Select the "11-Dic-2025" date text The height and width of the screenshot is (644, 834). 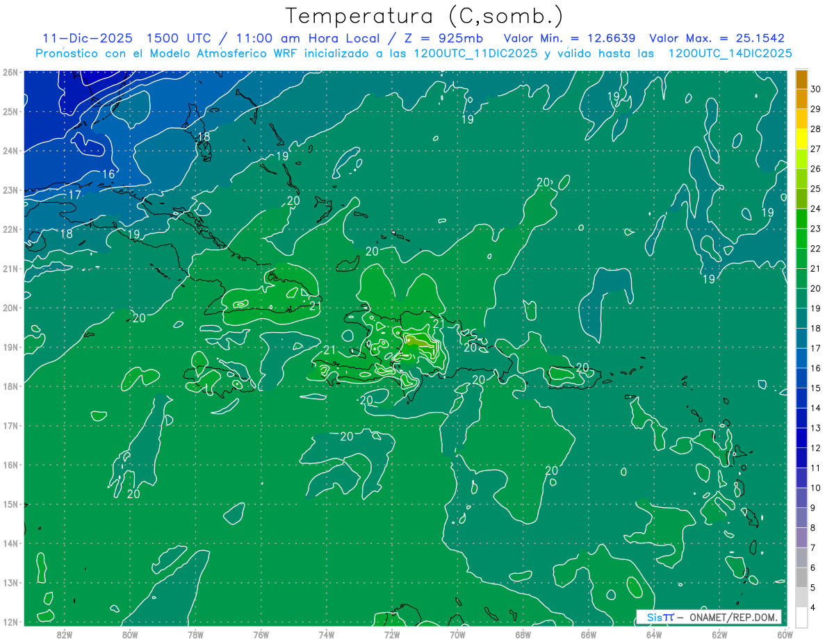[x=88, y=38]
